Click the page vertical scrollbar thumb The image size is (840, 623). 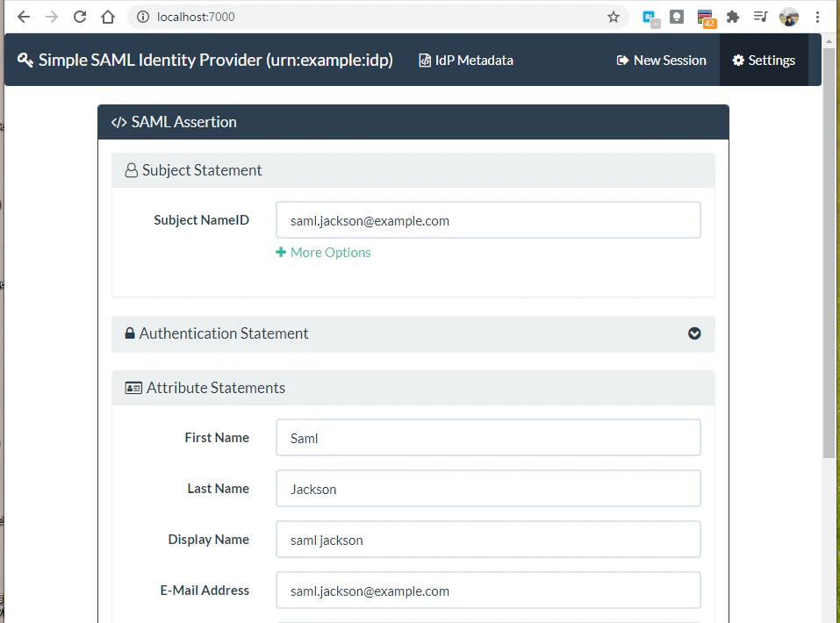(x=830, y=252)
